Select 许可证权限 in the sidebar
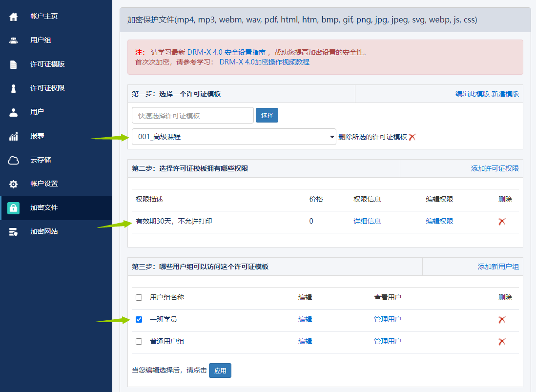 pyautogui.click(x=47, y=88)
